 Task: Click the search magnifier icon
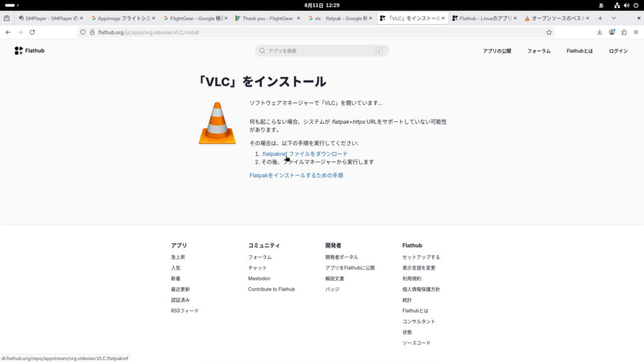tap(262, 50)
